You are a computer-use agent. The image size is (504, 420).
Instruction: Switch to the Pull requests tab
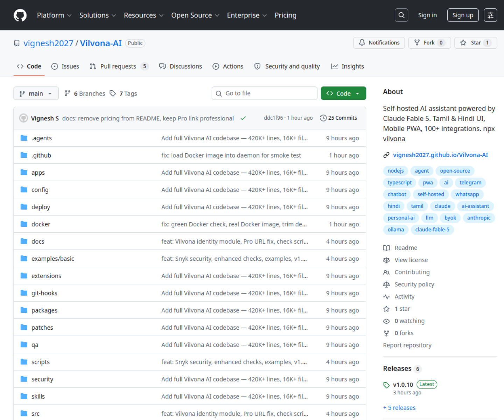pos(119,66)
